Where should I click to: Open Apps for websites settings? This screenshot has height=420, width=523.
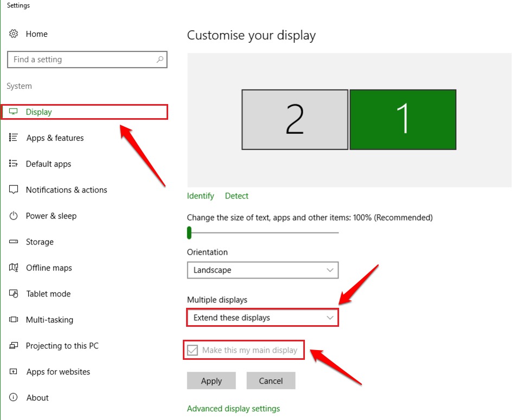pyautogui.click(x=59, y=372)
